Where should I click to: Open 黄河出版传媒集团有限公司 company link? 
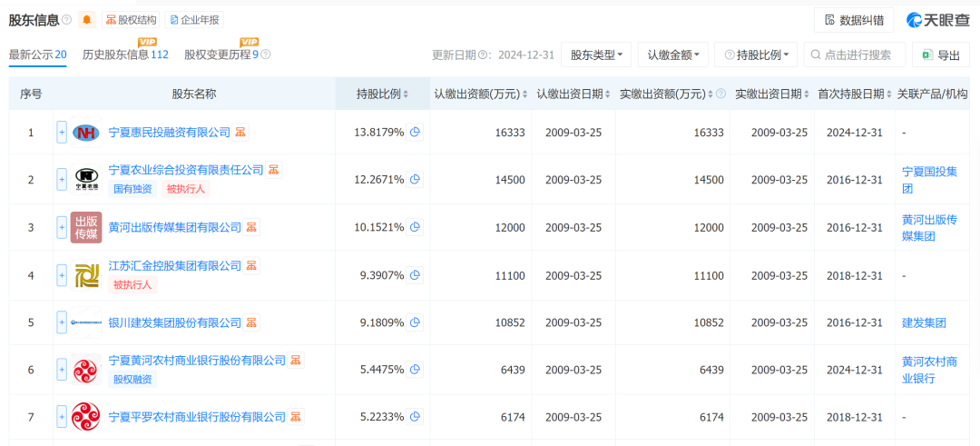coord(175,227)
